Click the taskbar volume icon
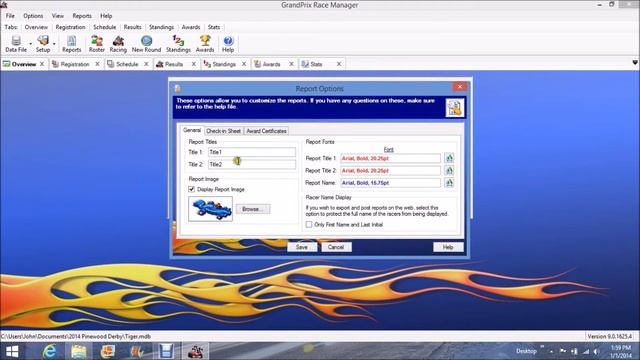640x360 pixels. pyautogui.click(x=596, y=351)
